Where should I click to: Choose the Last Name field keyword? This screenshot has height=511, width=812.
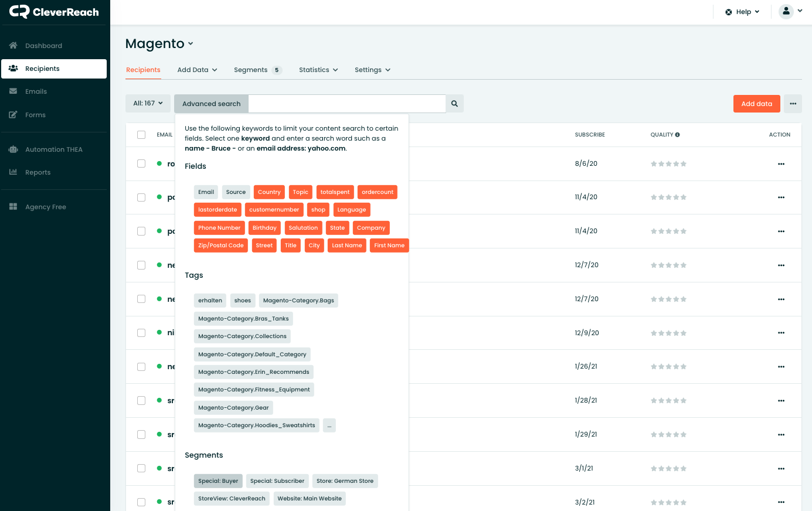coord(347,246)
